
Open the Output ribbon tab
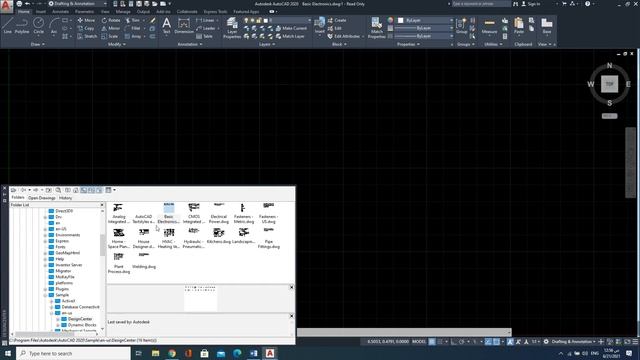[143, 11]
